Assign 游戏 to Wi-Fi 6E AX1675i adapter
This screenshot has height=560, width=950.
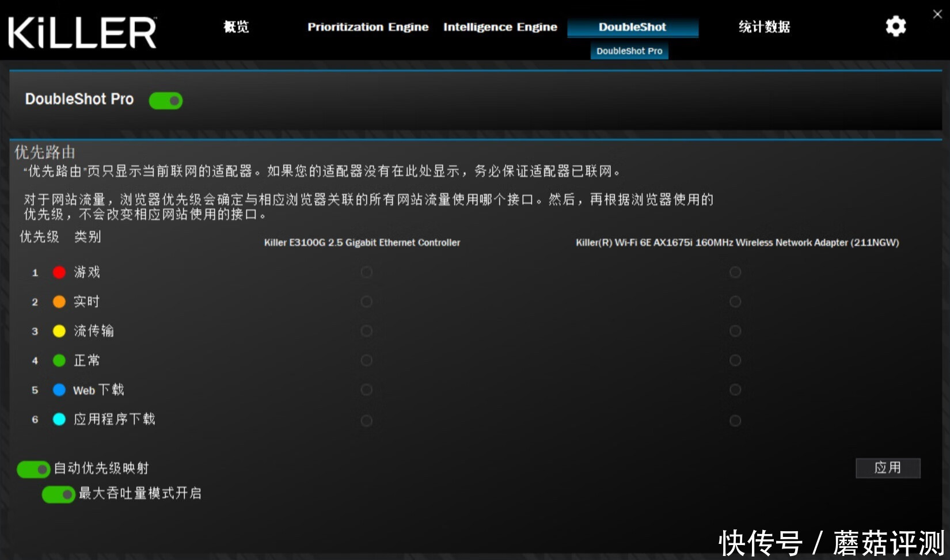click(735, 272)
